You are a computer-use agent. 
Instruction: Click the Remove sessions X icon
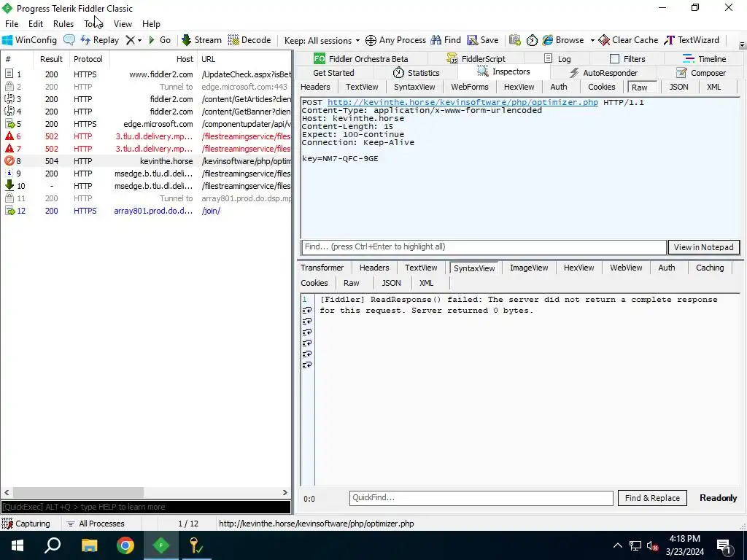130,40
